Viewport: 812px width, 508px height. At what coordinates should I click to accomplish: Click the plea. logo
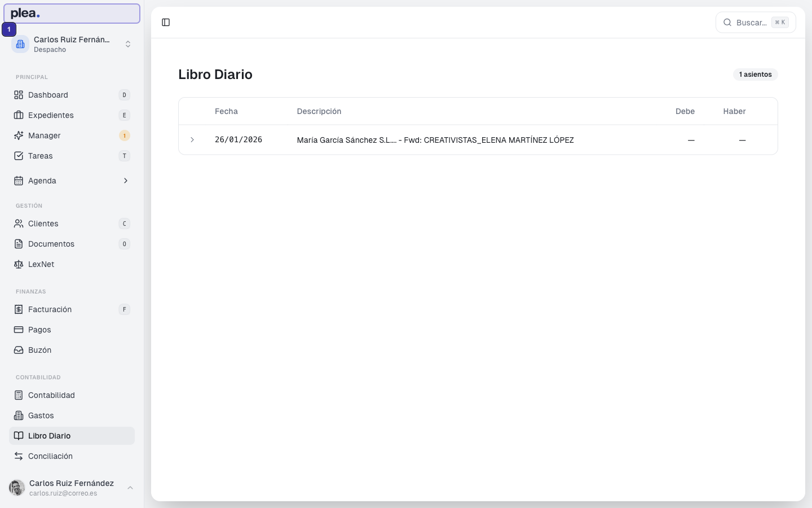pyautogui.click(x=25, y=14)
